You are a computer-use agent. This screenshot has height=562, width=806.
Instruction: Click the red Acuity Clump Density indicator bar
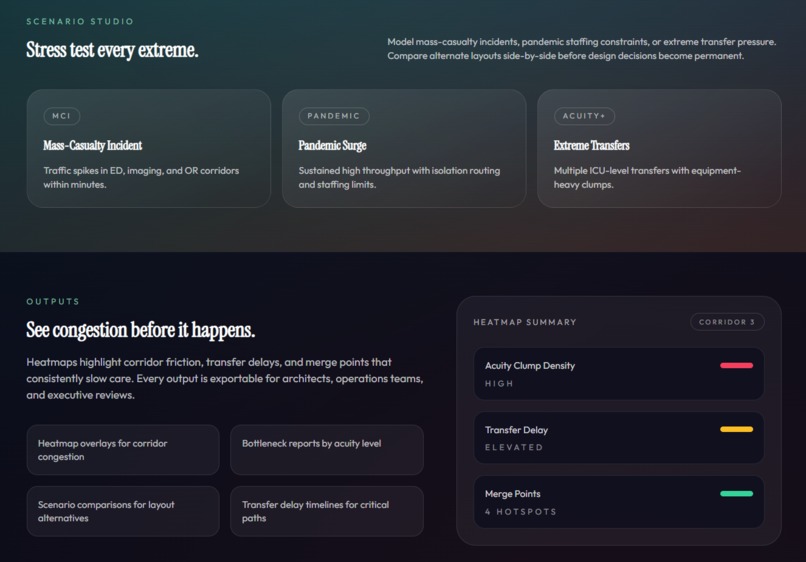tap(736, 366)
